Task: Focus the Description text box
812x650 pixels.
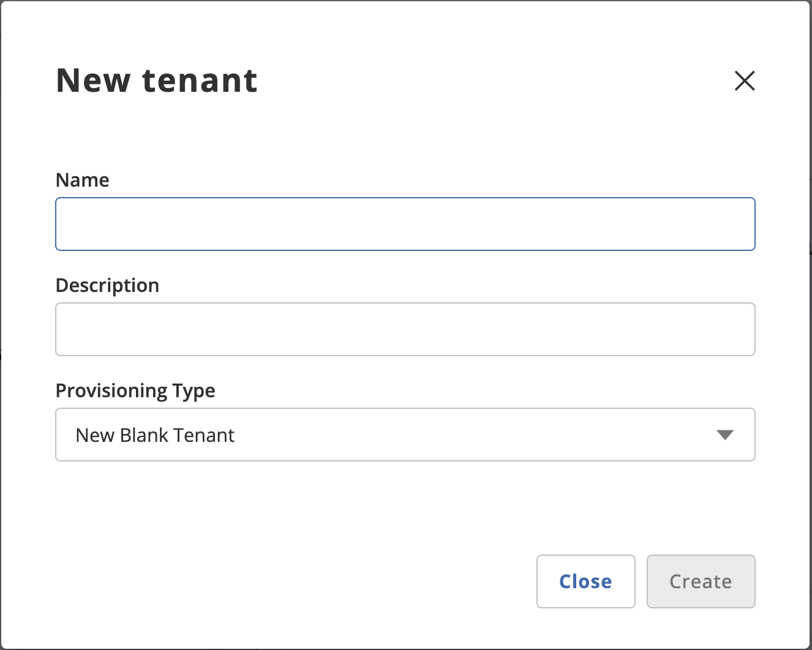Action: coord(405,329)
